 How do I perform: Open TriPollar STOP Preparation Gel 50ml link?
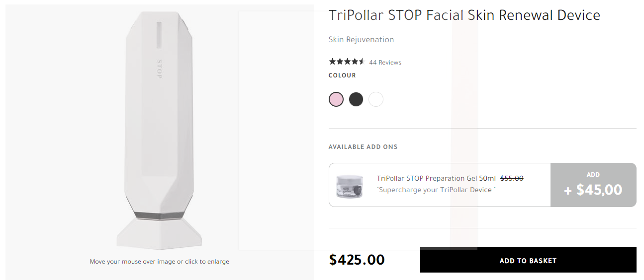436,178
